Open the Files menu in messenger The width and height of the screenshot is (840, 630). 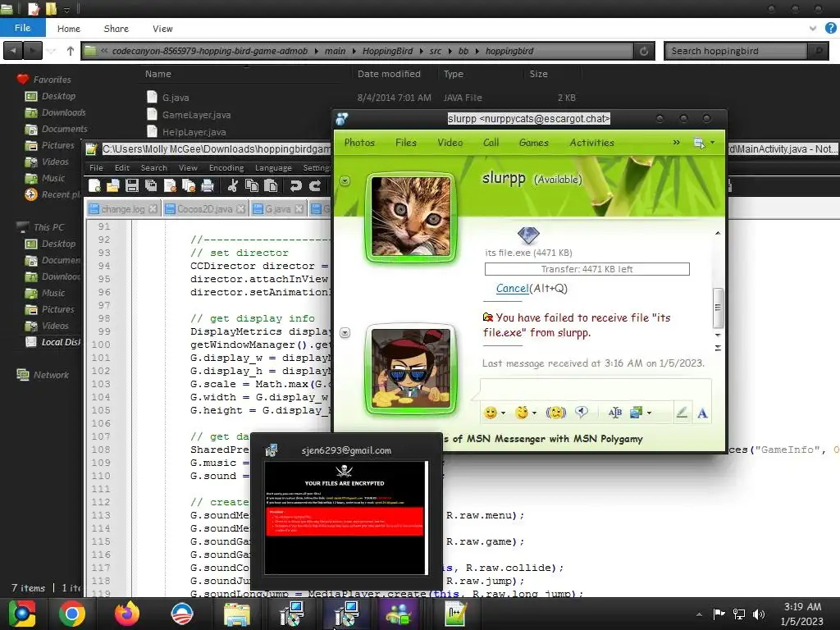pyautogui.click(x=405, y=143)
